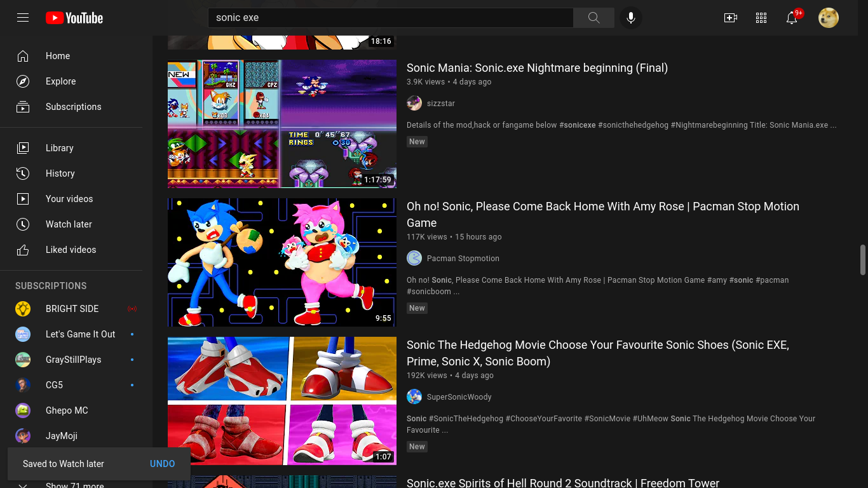Play the Pacman stop motion 9:55 thumbnail
Viewport: 868px width, 488px height.
click(x=282, y=262)
